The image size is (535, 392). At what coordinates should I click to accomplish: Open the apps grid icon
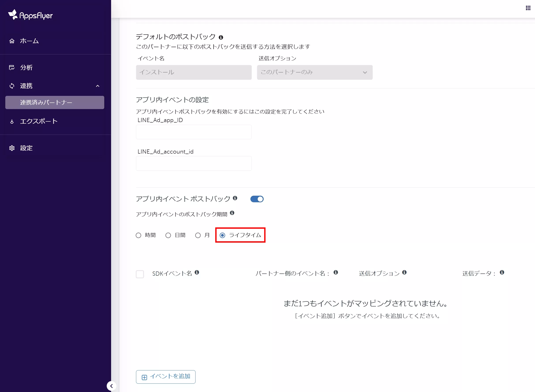[x=528, y=8]
